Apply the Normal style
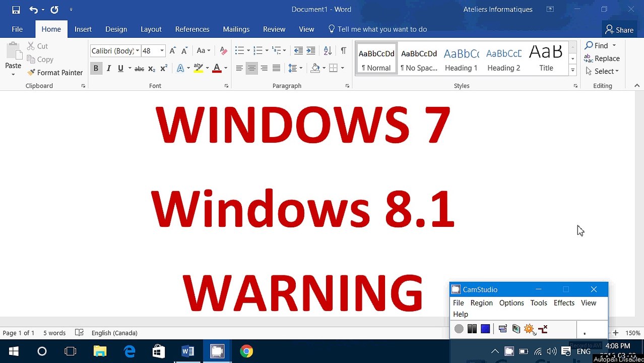Viewport: 644px width, 363px height. click(x=376, y=59)
